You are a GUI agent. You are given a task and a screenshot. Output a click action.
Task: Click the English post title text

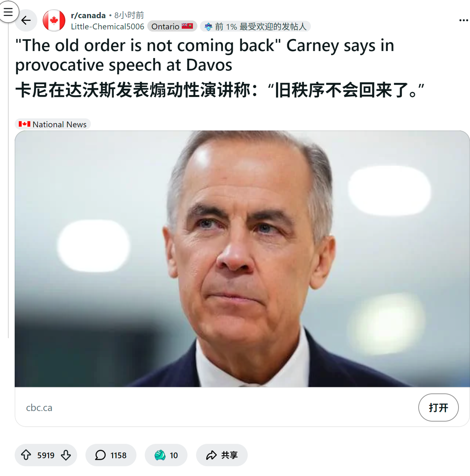point(205,55)
